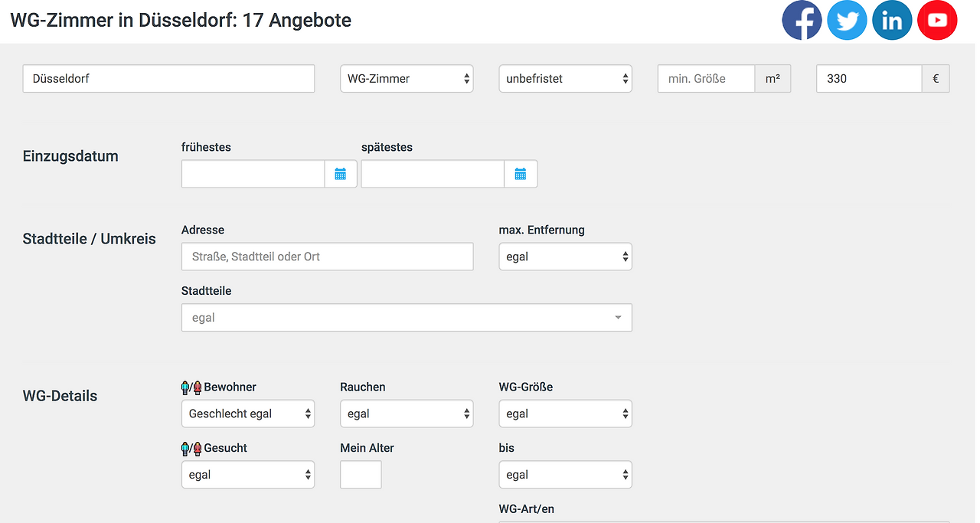Open the WG-Größe bis dropdown
The height and width of the screenshot is (523, 980).
coord(565,476)
